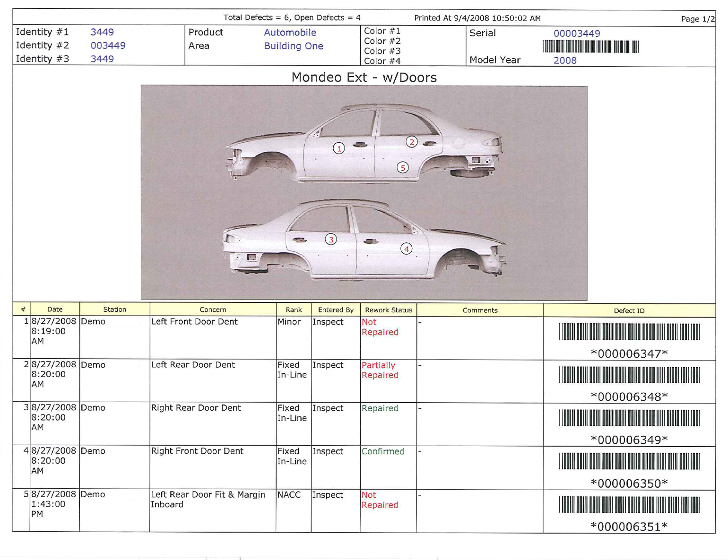Click defect marker 4 on car diagram
The height and width of the screenshot is (560, 728).
[407, 249]
